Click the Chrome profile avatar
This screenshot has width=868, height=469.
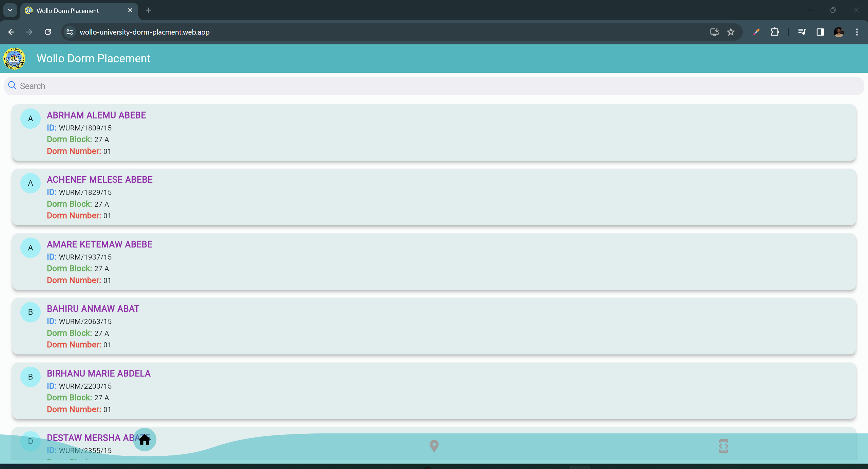[x=839, y=32]
